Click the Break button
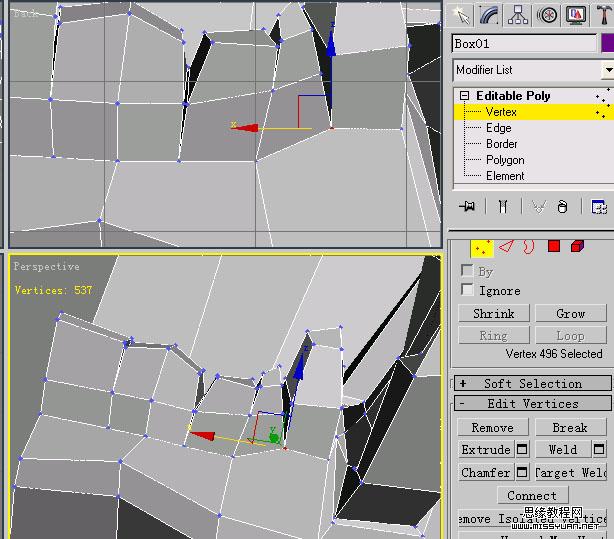The width and height of the screenshot is (614, 539). pos(570,427)
